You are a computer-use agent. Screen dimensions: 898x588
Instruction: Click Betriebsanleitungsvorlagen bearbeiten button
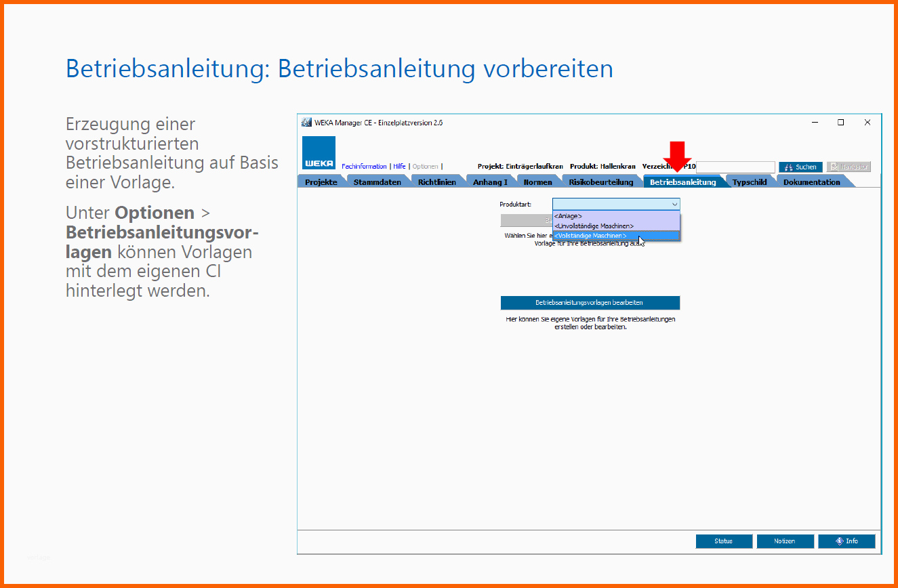pos(590,303)
